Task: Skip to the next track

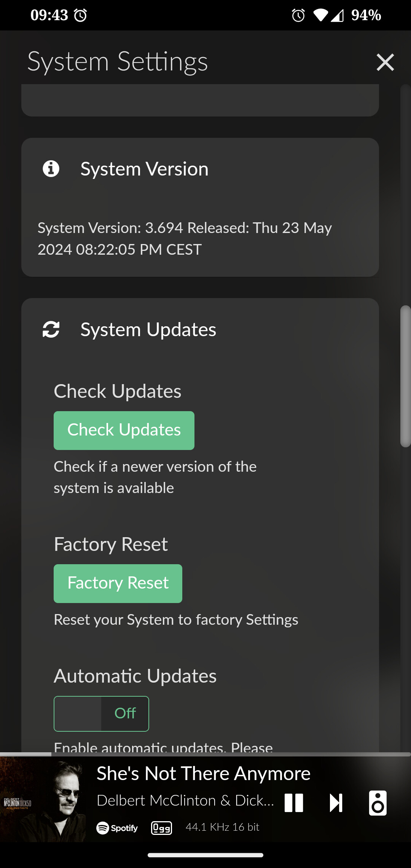Action: (336, 803)
